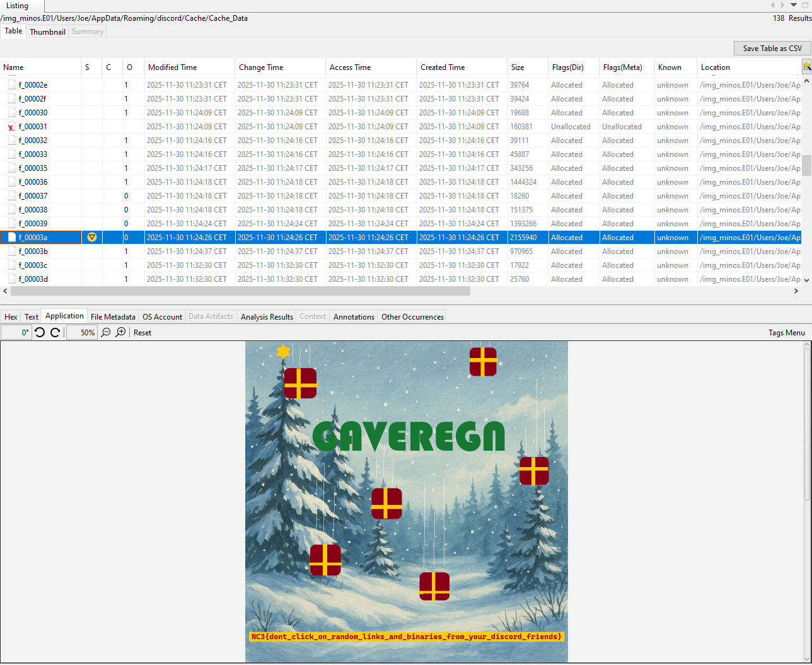Click the yellow score icon on f_00003a
The width and height of the screenshot is (812, 665).
click(92, 238)
